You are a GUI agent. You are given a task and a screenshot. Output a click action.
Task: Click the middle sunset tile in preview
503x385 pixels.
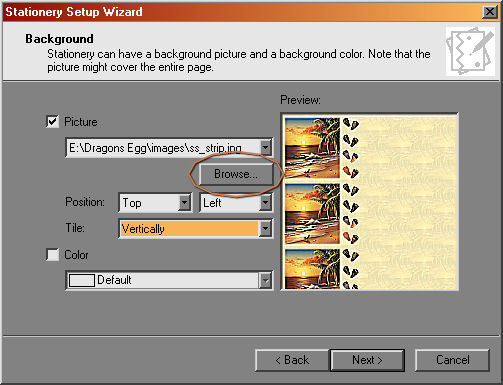[x=312, y=214]
